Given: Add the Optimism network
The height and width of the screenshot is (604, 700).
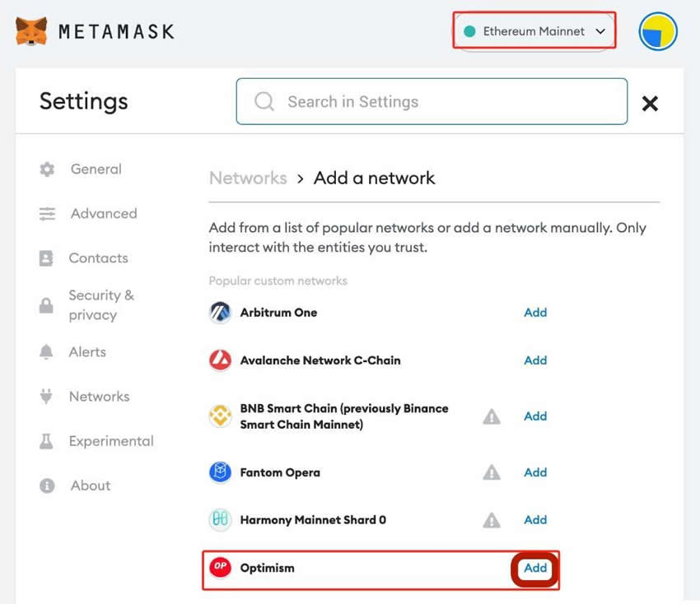Looking at the screenshot, I should coord(535,568).
